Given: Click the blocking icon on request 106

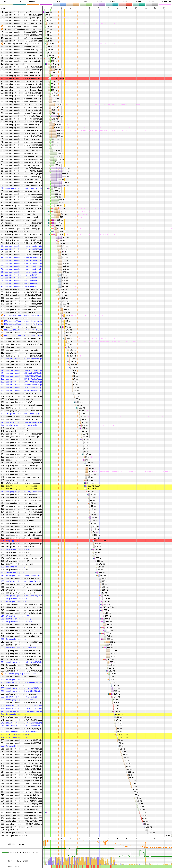Looking at the screenshot, I should coord(2,315).
